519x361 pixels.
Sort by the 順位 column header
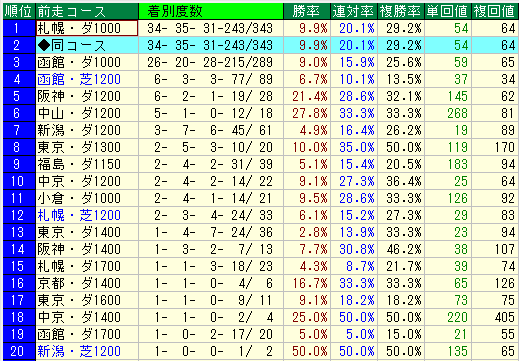(x=19, y=11)
